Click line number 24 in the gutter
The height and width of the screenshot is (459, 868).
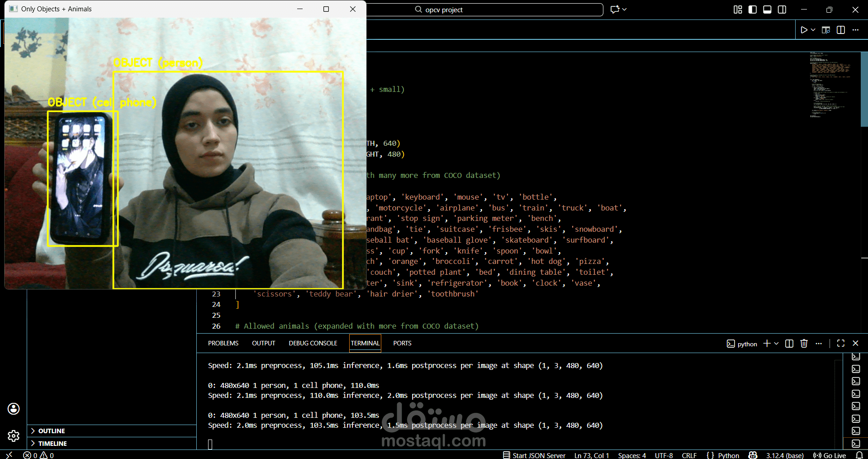(216, 305)
